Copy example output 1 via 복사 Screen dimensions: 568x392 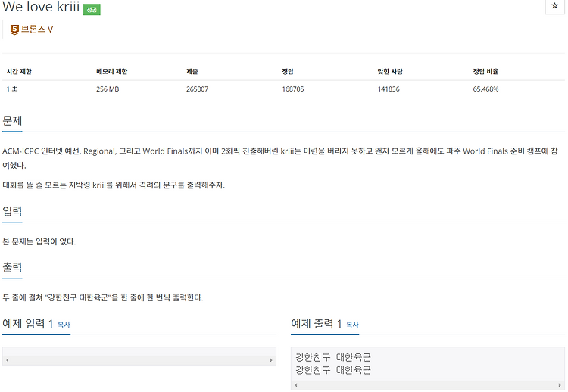352,325
